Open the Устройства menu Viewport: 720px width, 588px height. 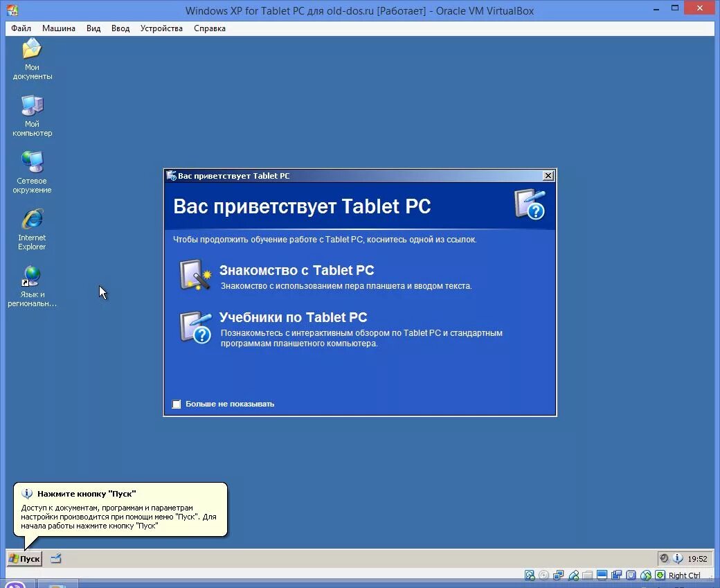pyautogui.click(x=161, y=28)
